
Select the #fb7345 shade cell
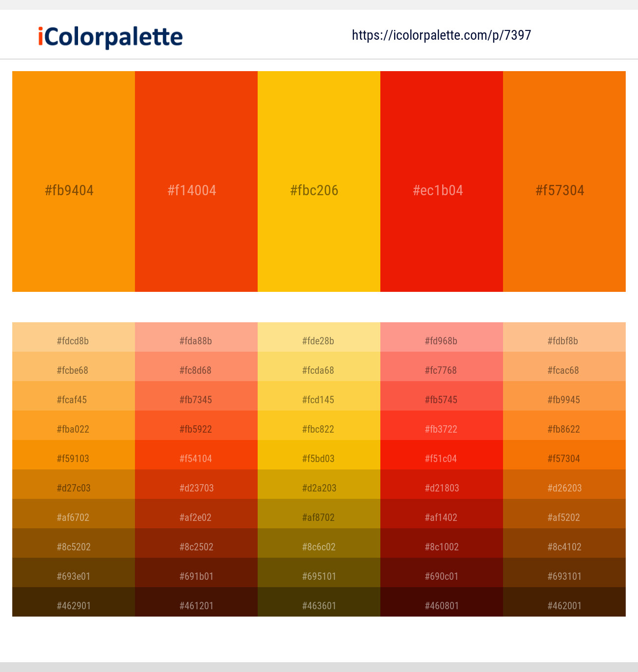point(196,400)
